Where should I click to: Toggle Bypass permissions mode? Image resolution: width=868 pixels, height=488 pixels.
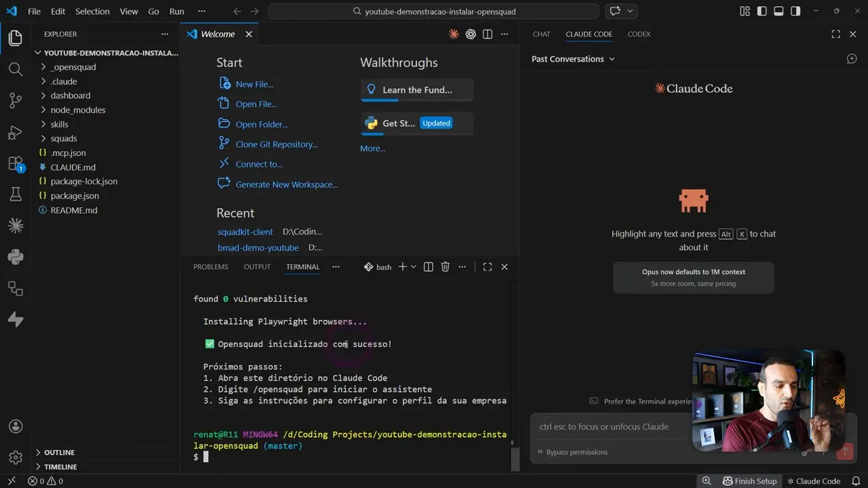pos(576,452)
